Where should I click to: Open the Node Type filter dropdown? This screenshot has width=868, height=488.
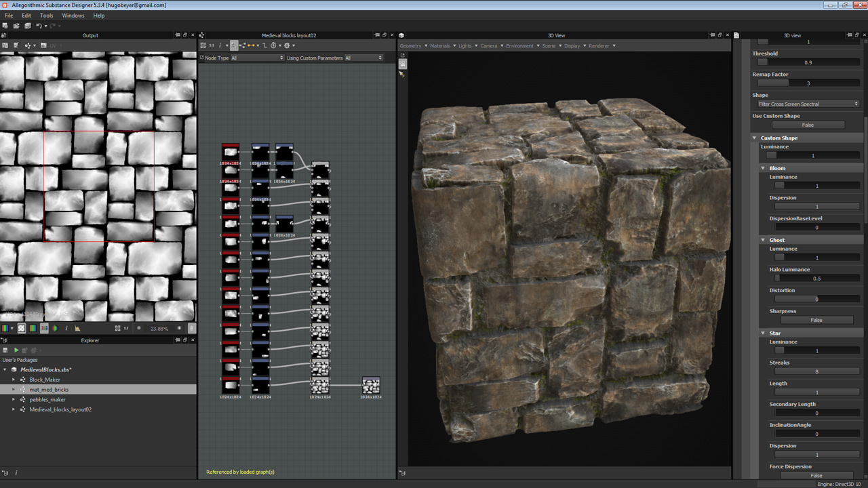tap(257, 58)
